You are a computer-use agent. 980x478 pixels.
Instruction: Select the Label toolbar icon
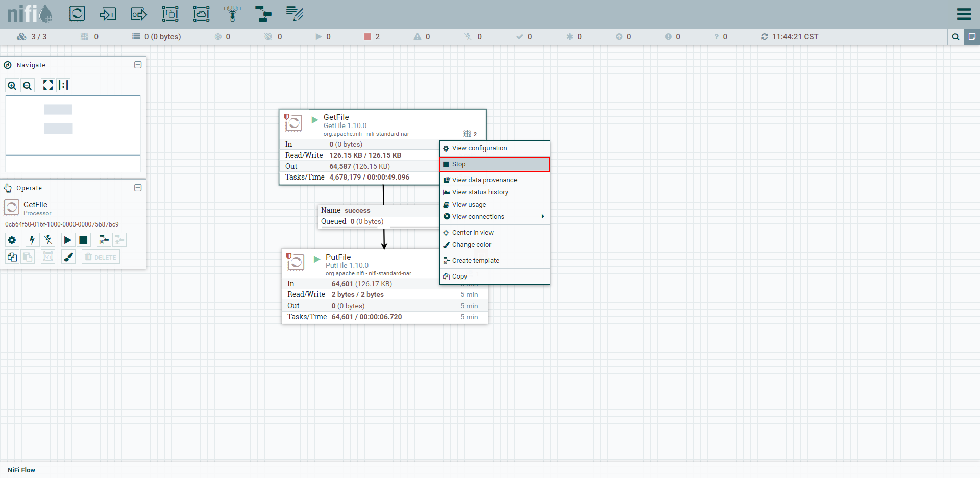click(x=295, y=14)
